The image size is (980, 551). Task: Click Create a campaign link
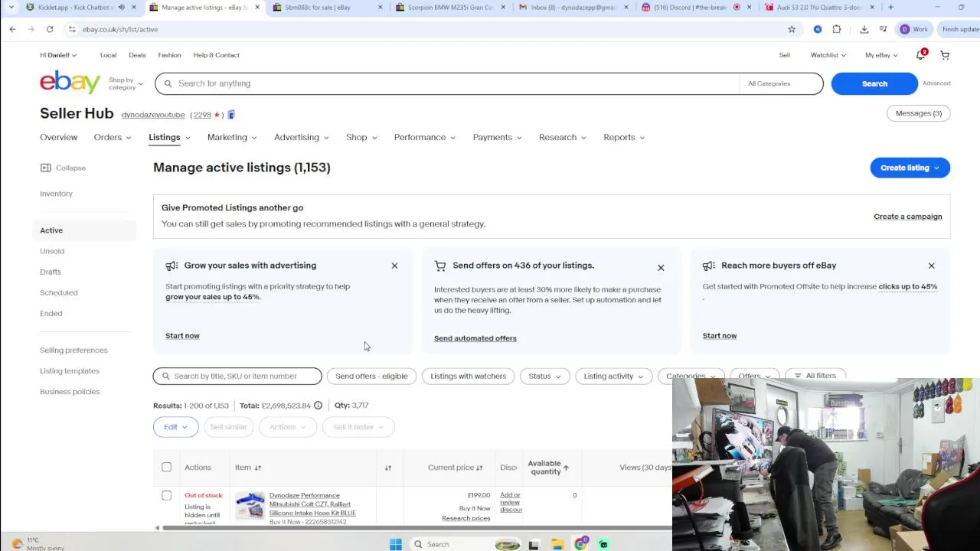(x=908, y=217)
